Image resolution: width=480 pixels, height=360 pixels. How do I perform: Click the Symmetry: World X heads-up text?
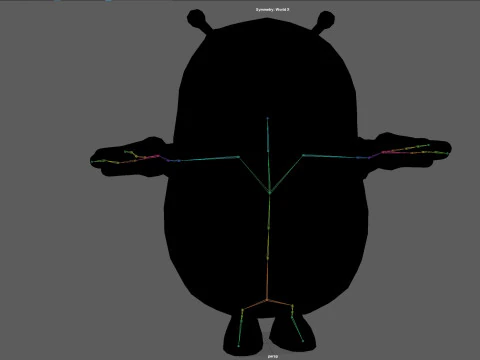point(272,10)
